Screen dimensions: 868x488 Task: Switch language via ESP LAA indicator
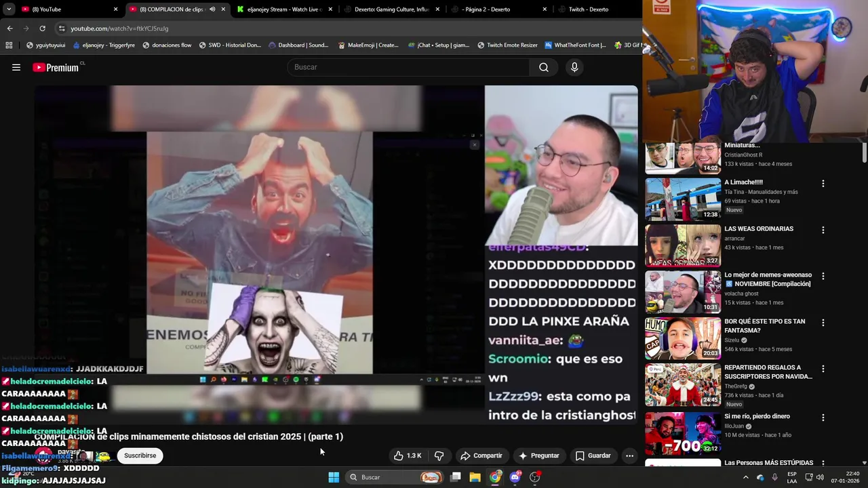792,477
